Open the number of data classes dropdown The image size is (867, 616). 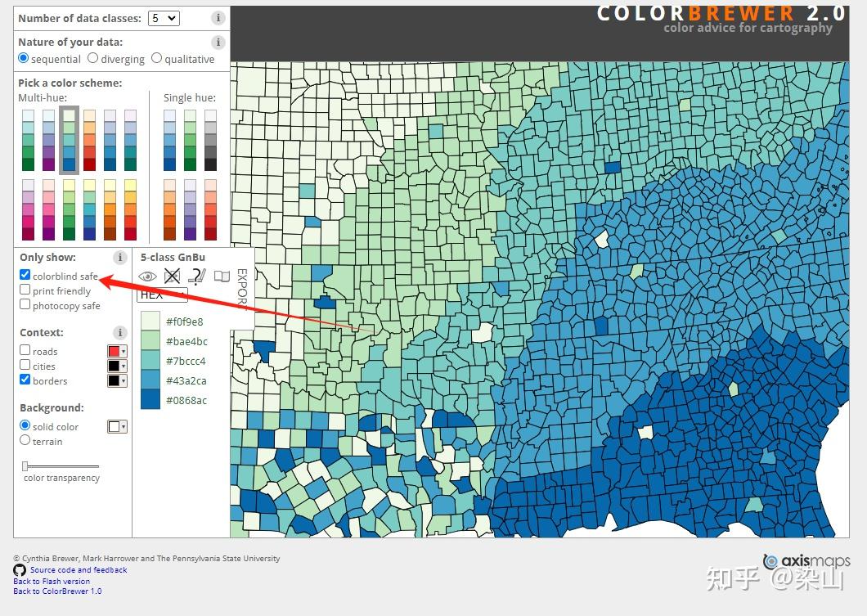164,18
